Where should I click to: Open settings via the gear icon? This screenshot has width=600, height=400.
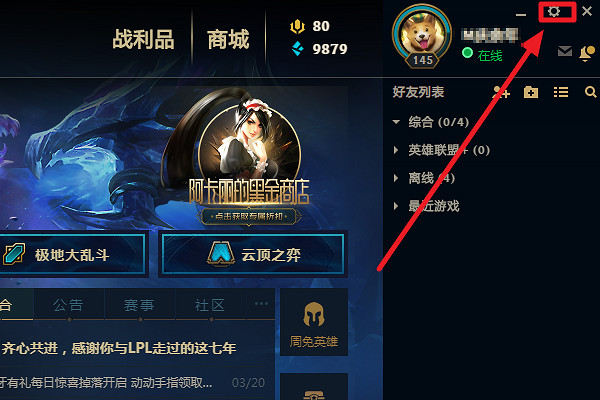[x=554, y=11]
